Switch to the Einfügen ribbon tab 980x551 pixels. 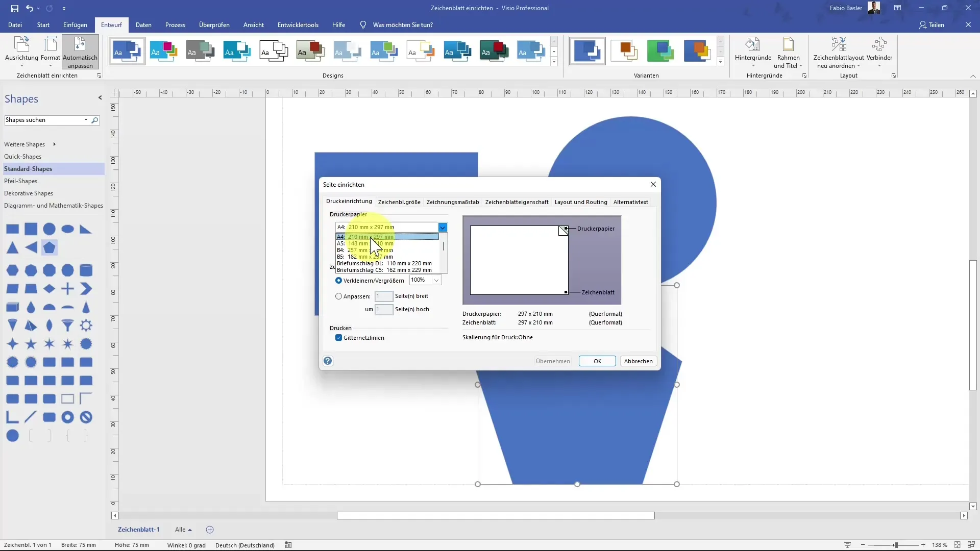(75, 25)
